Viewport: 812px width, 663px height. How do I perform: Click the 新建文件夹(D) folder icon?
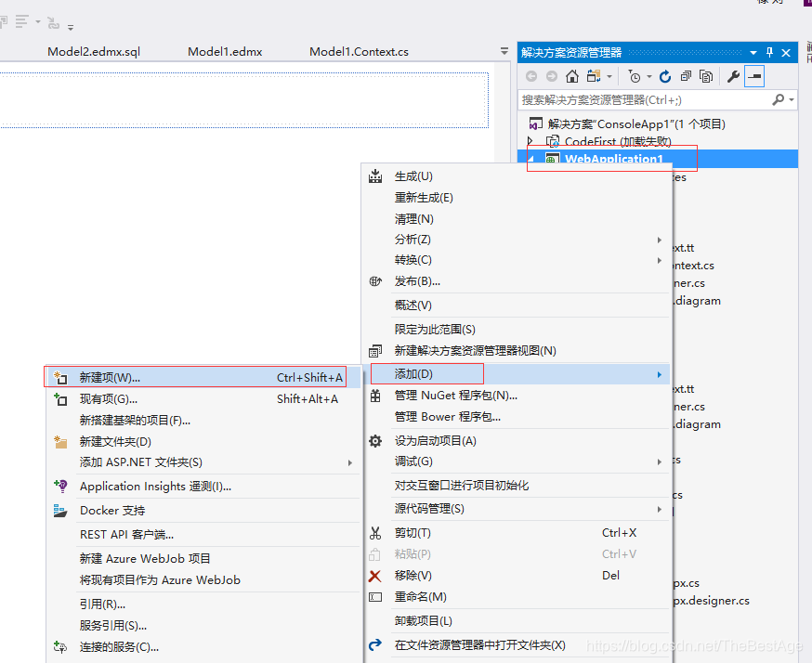[60, 441]
